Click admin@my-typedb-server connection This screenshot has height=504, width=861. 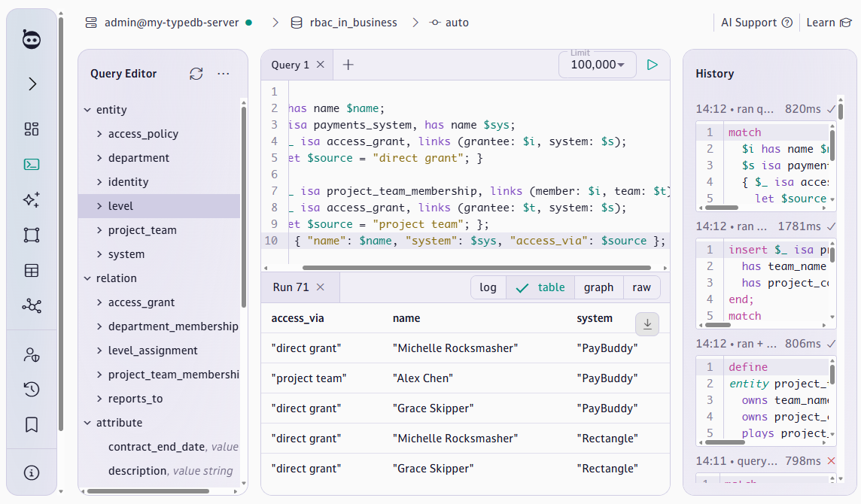point(172,23)
